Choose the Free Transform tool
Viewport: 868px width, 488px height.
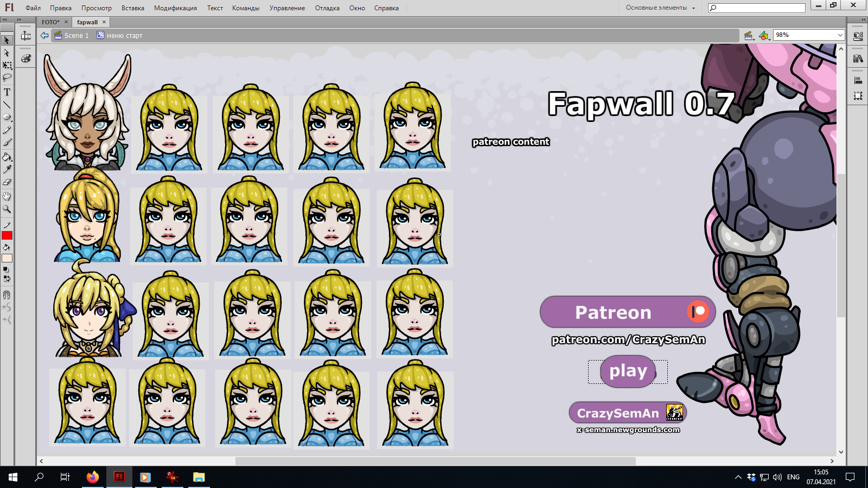(7, 66)
